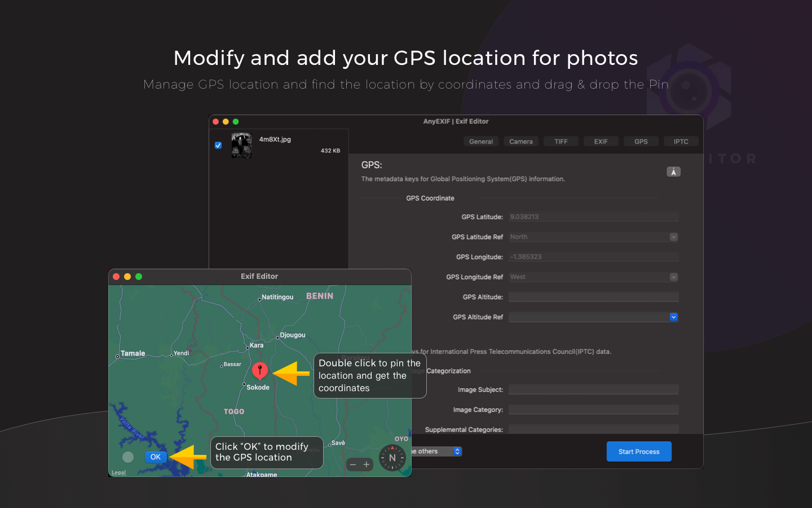Viewport: 812px width, 508px height.
Task: Click the red map pin near Sokode
Action: tap(259, 371)
